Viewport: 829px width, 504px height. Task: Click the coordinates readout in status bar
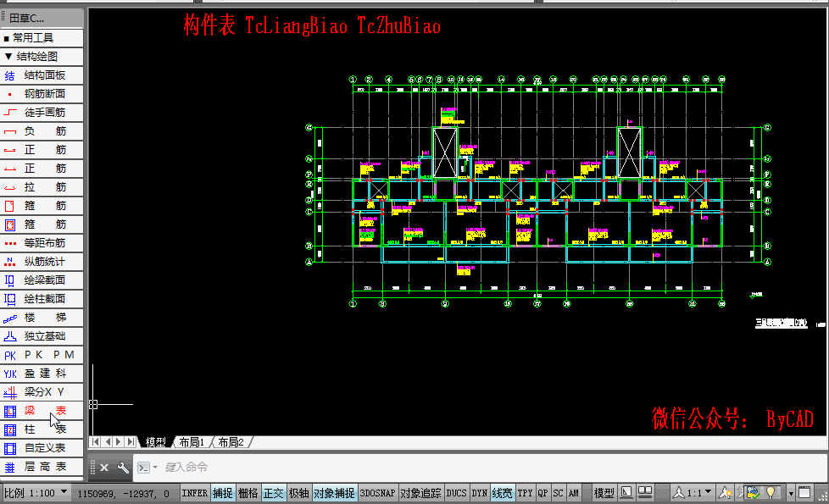pyautogui.click(x=123, y=494)
